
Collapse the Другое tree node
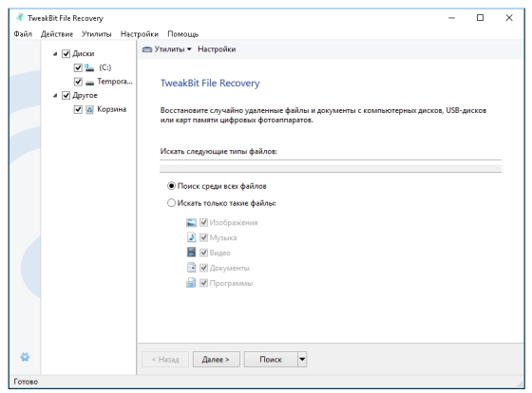[55, 96]
